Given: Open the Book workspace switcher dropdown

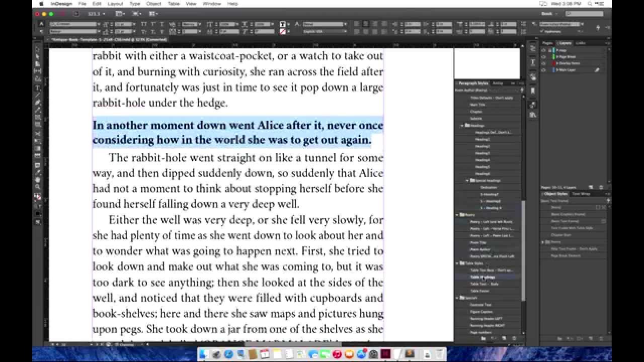Looking at the screenshot, I should (x=550, y=14).
